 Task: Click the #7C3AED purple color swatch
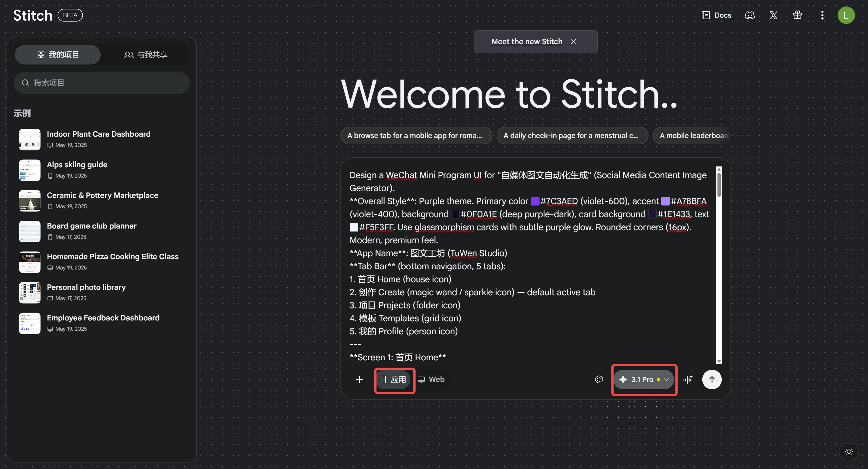pos(535,201)
